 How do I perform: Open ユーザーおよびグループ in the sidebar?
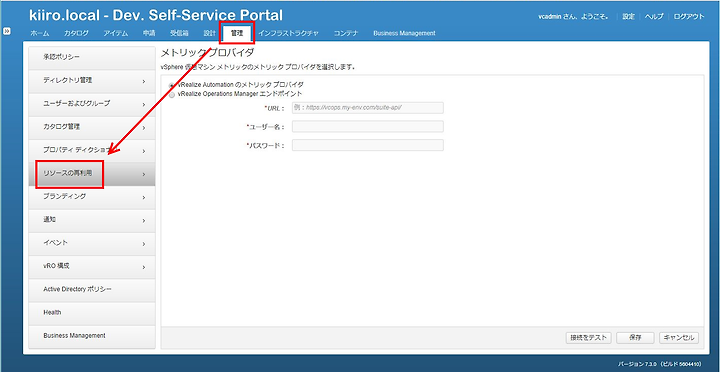click(92, 104)
